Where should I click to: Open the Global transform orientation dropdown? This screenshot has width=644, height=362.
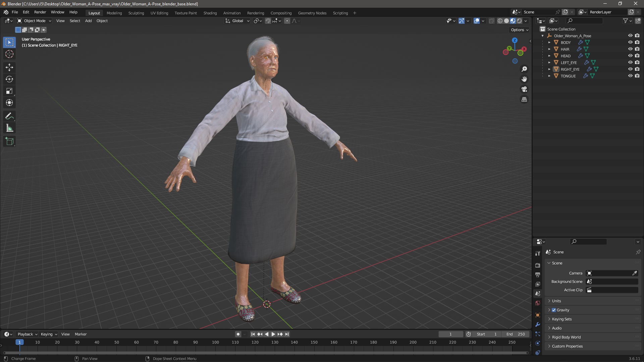coord(237,21)
